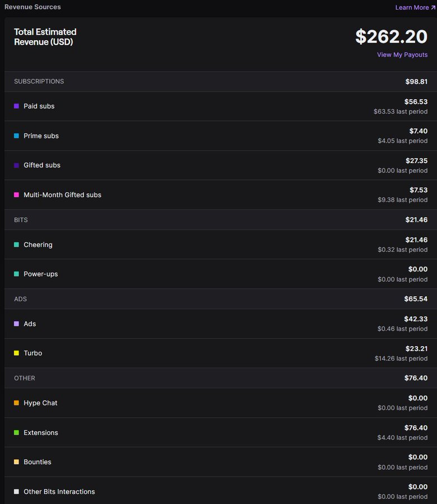437x504 pixels.
Task: Click the orange Hype Chat color swatch
Action: pyautogui.click(x=16, y=403)
